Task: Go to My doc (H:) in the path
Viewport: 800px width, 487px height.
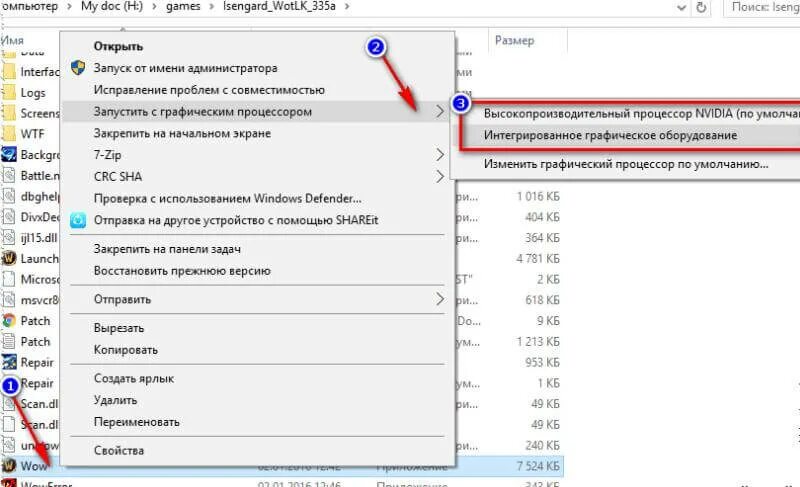Action: click(112, 7)
